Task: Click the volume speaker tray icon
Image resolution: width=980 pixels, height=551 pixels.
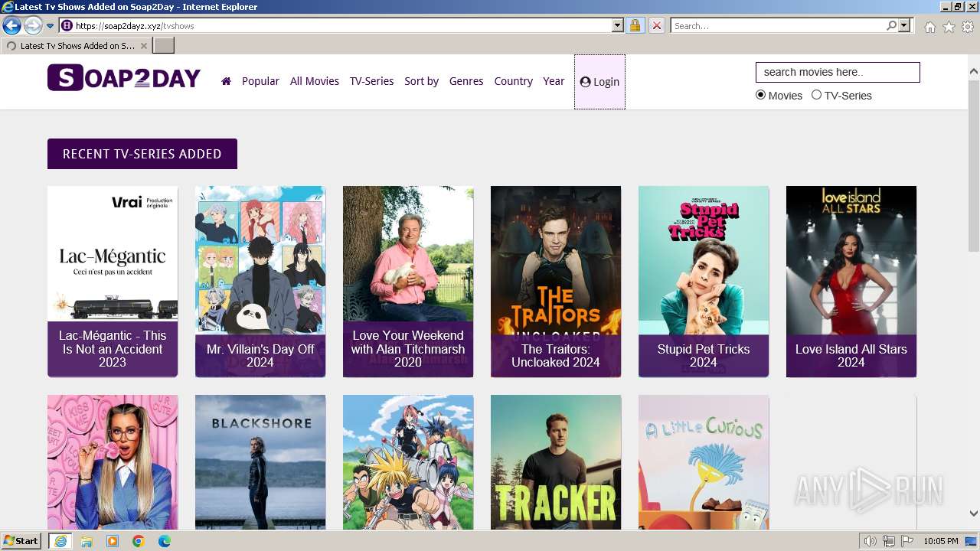Action: (x=871, y=541)
